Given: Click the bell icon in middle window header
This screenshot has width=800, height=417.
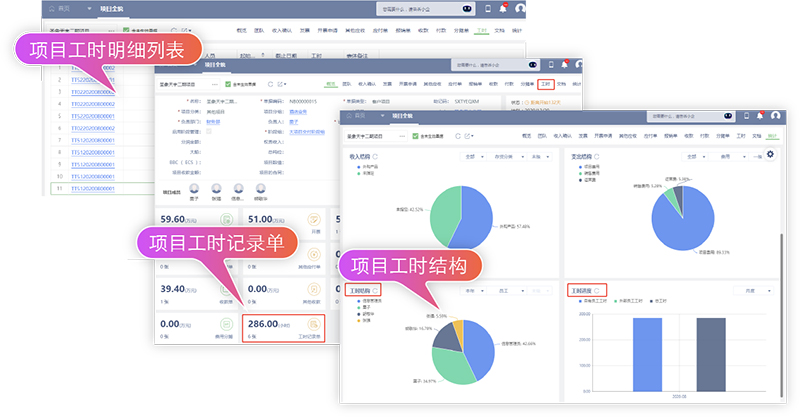Looking at the screenshot, I should pos(564,64).
